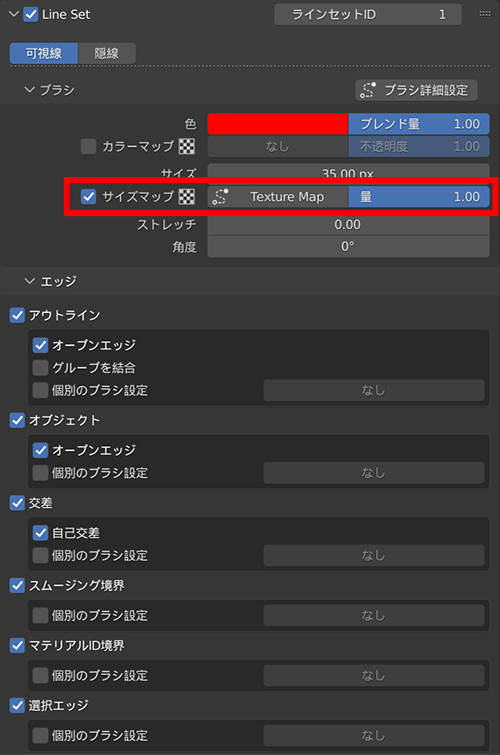Click the ラインセットID number field
Viewport: 500px width, 755px height.
(x=368, y=14)
